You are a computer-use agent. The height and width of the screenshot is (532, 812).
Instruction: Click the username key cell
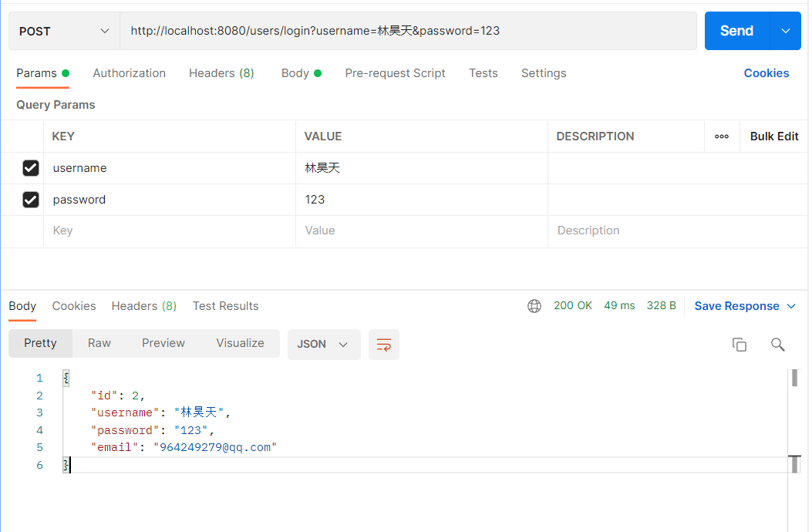(x=170, y=168)
